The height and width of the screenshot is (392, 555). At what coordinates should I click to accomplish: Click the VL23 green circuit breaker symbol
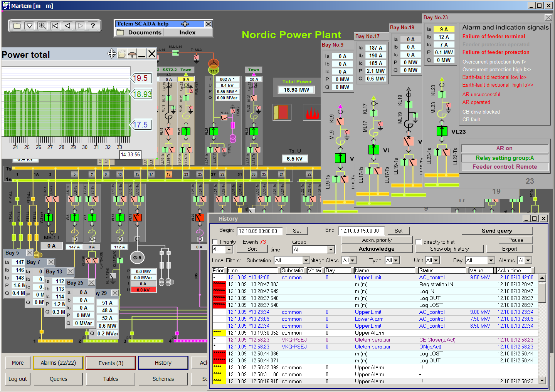pyautogui.click(x=442, y=131)
